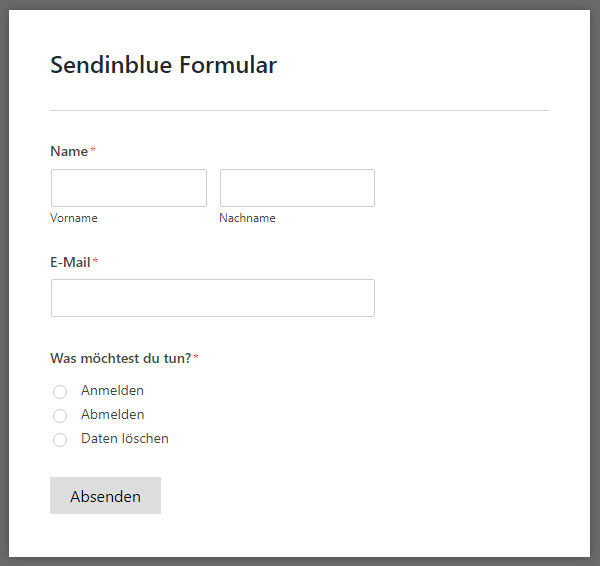600x566 pixels.
Task: Click the horizontal divider line below the heading
Action: (300, 111)
